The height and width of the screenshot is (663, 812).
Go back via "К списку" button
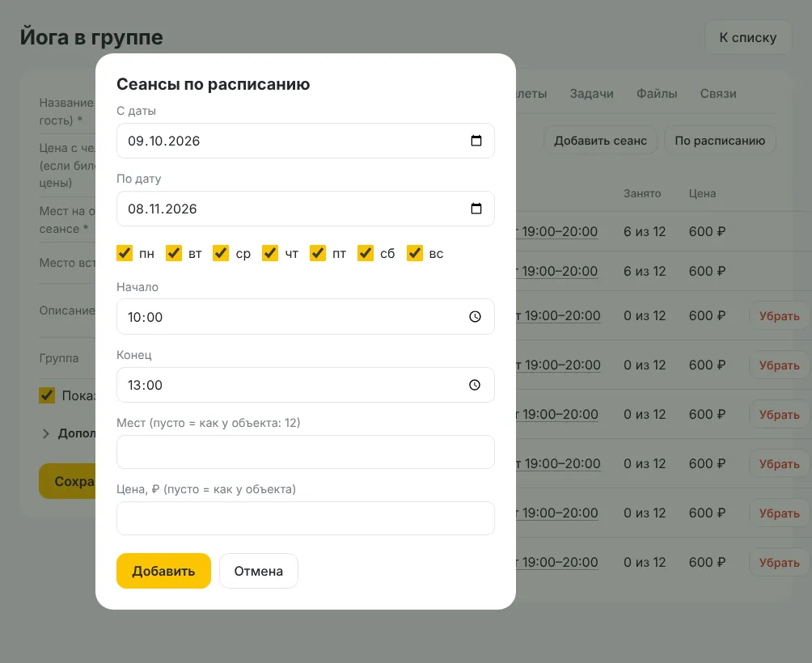point(748,37)
